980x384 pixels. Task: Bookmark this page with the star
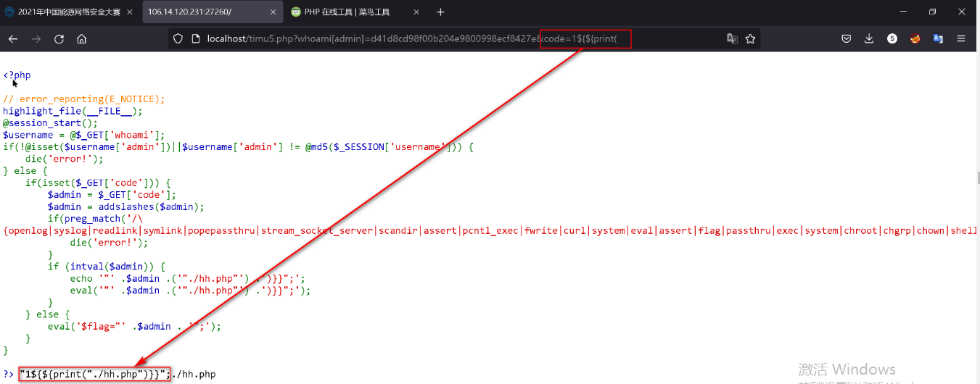pos(751,39)
